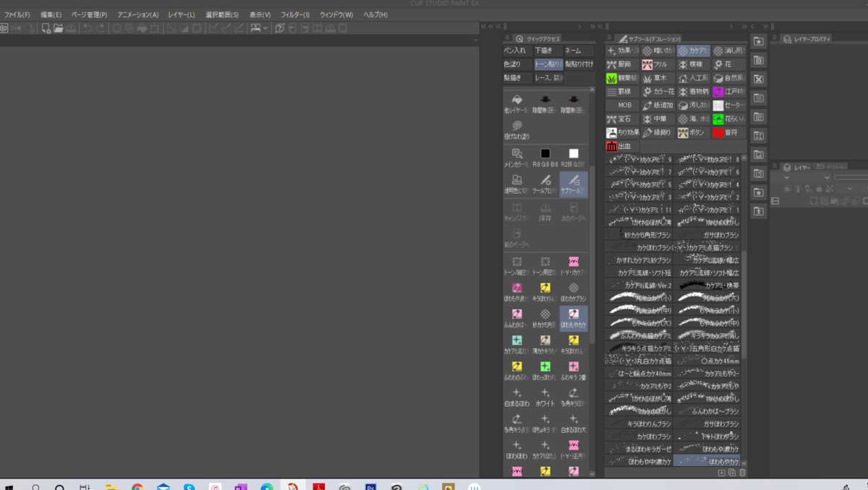Click the import sub tool icon below brush list
Viewport: 868px width, 490px height.
(x=721, y=473)
